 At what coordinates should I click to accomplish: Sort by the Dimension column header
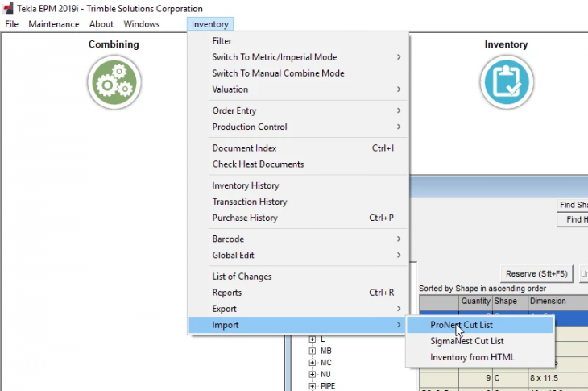tap(558, 302)
